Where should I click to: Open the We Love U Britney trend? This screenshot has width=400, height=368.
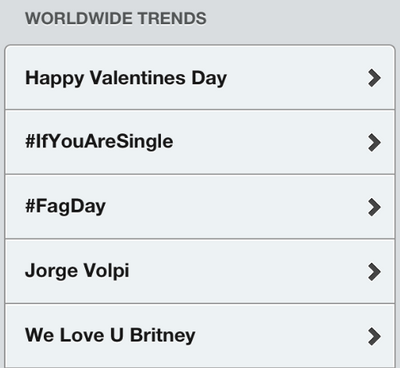tap(200, 336)
